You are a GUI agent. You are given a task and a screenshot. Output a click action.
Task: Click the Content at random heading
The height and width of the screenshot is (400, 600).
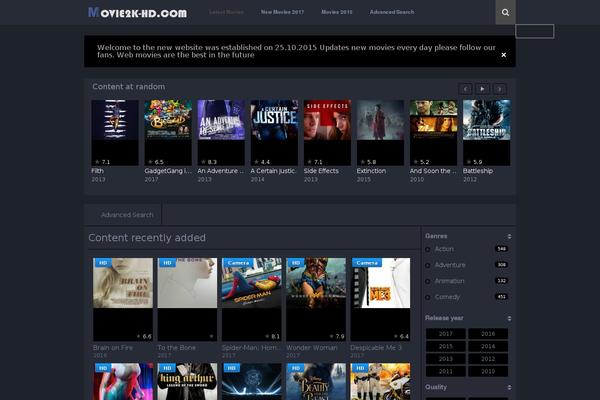[129, 87]
